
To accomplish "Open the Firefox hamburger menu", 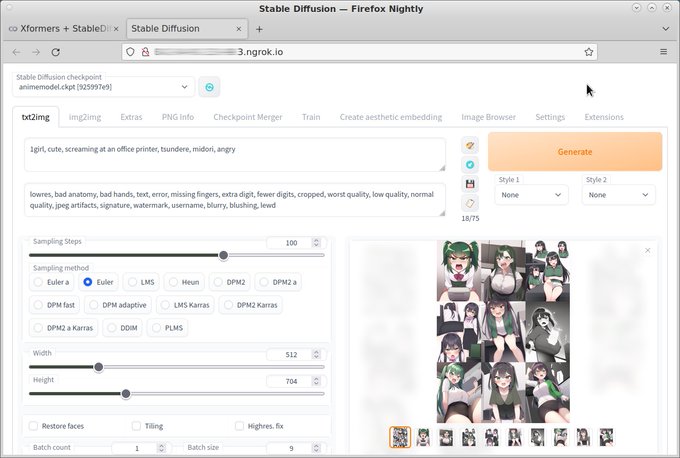I will tap(664, 52).
